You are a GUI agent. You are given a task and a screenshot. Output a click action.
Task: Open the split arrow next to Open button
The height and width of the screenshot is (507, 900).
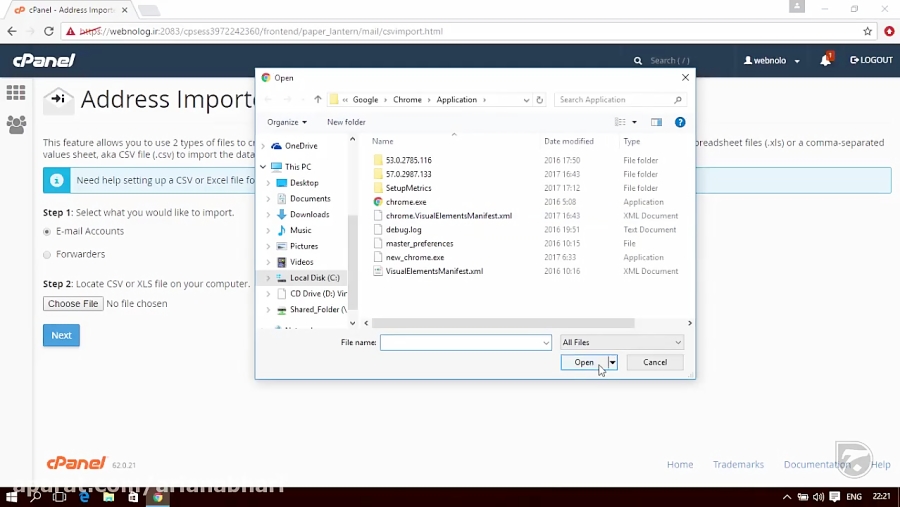pyautogui.click(x=612, y=362)
